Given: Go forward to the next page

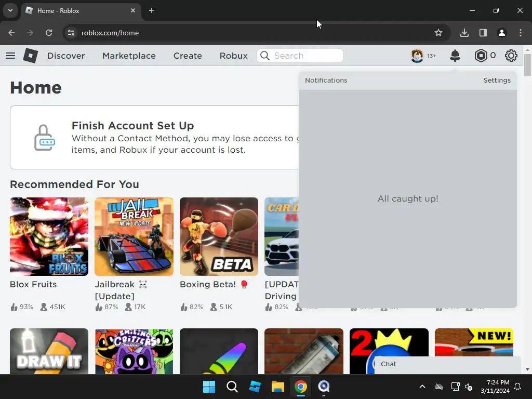Looking at the screenshot, I should [30, 33].
